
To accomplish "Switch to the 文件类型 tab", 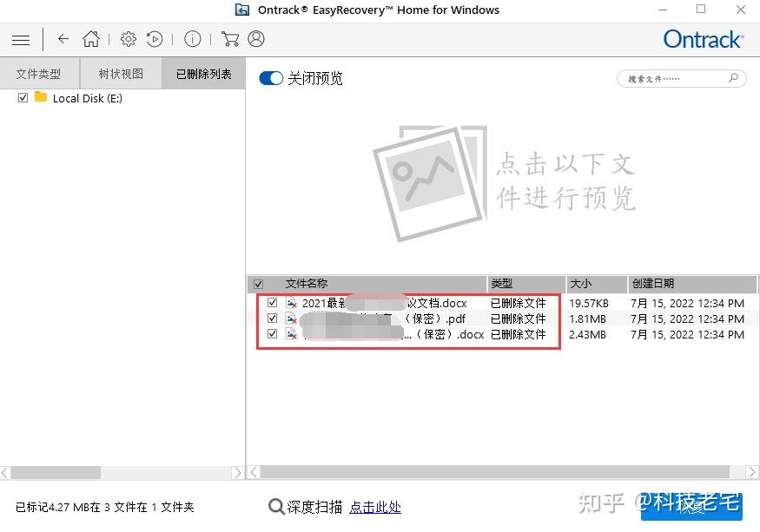I will tap(39, 73).
